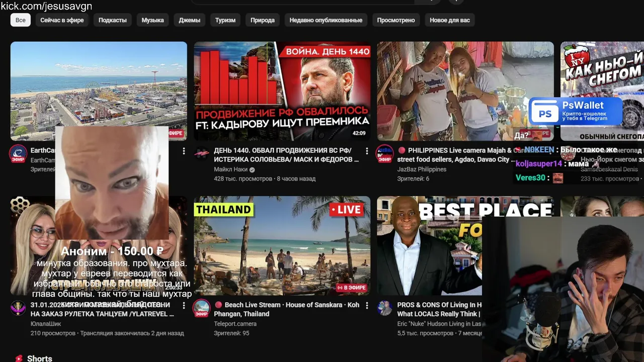
Task: Click chat username "koljasuper14"
Action: pos(539,163)
